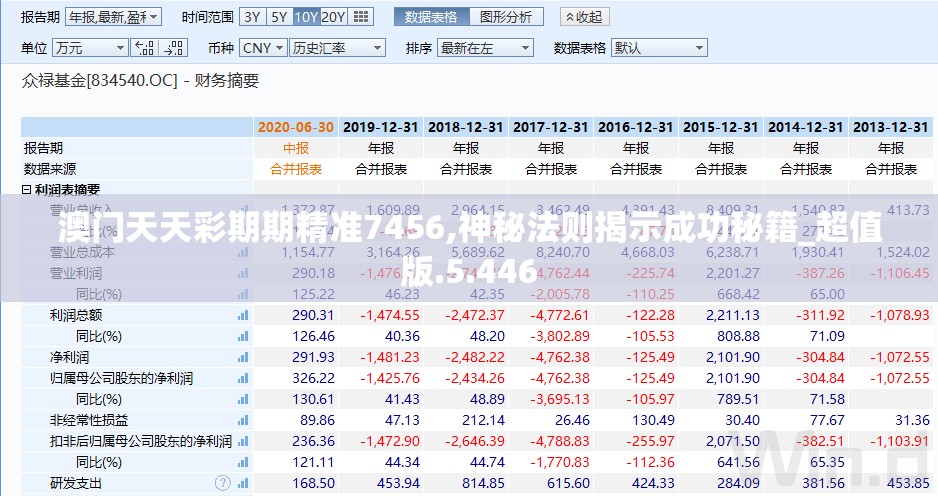Click the -1,770.83 value
The width and height of the screenshot is (938, 496).
click(560, 462)
